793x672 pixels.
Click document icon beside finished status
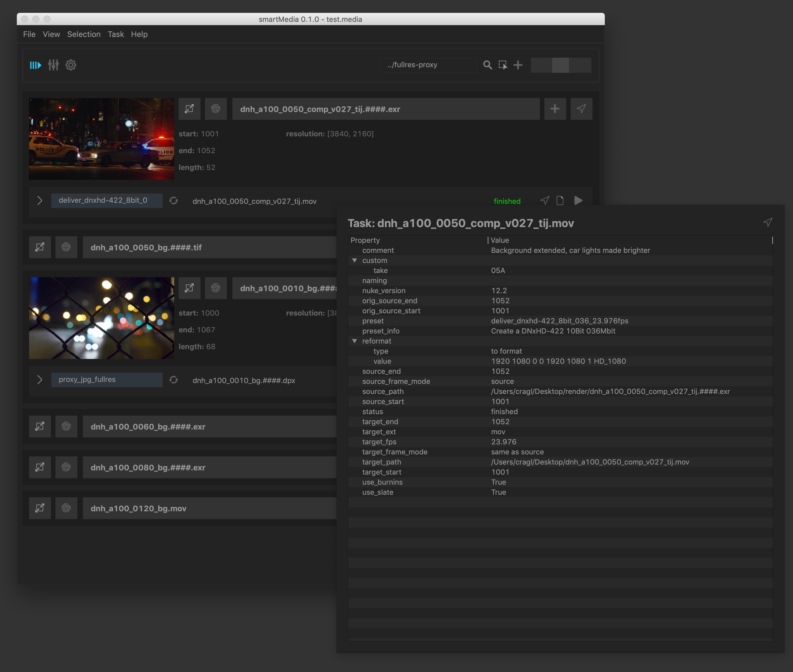560,201
